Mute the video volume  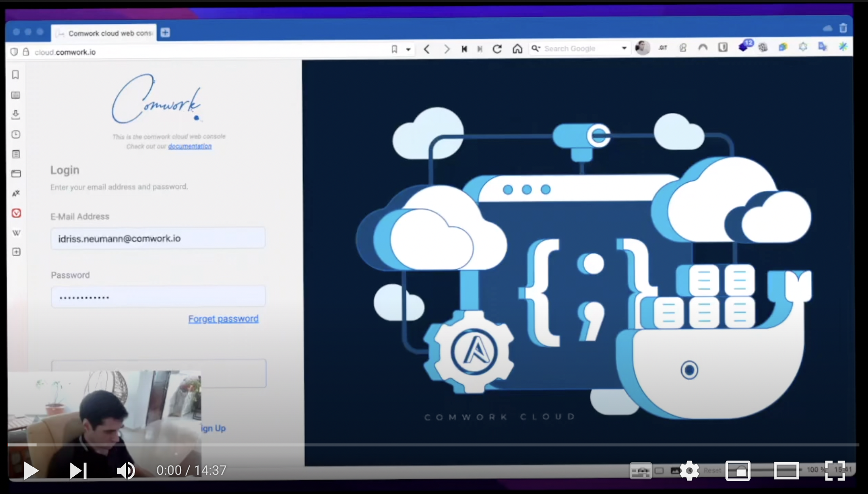125,471
